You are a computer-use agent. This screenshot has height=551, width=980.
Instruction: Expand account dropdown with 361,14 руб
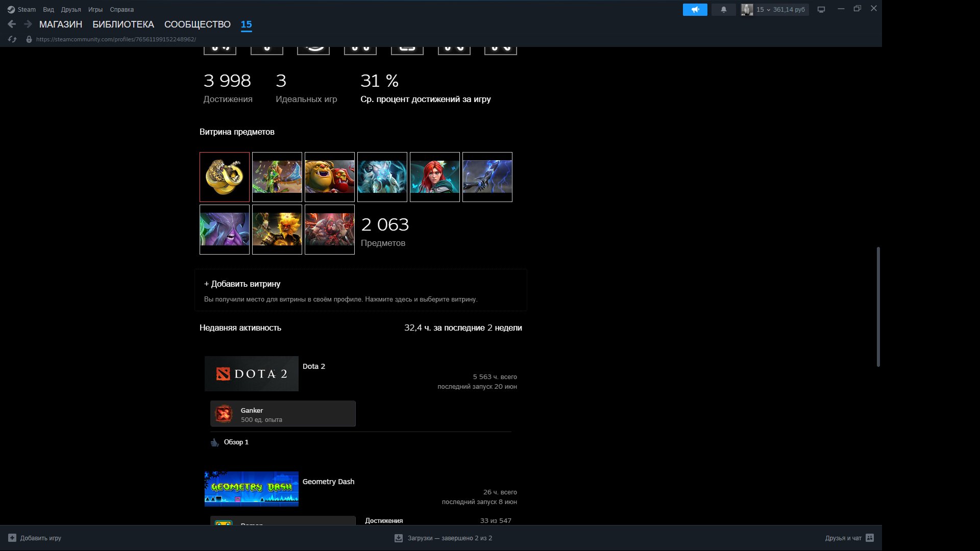[781, 10]
